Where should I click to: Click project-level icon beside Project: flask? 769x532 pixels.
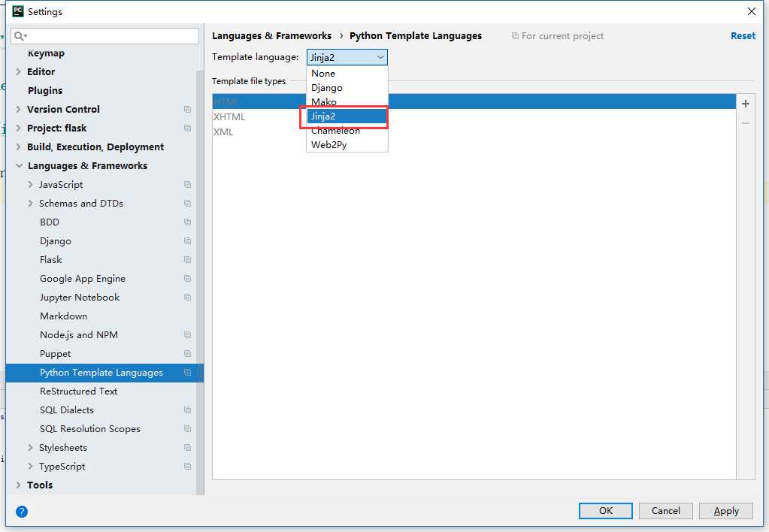pos(187,128)
